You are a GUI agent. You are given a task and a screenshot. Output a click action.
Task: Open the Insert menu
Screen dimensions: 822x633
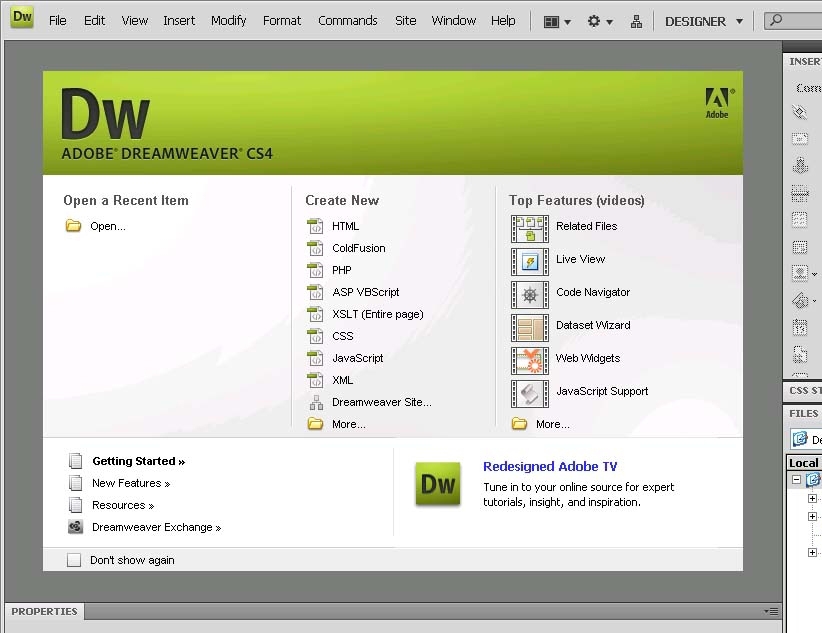(179, 20)
